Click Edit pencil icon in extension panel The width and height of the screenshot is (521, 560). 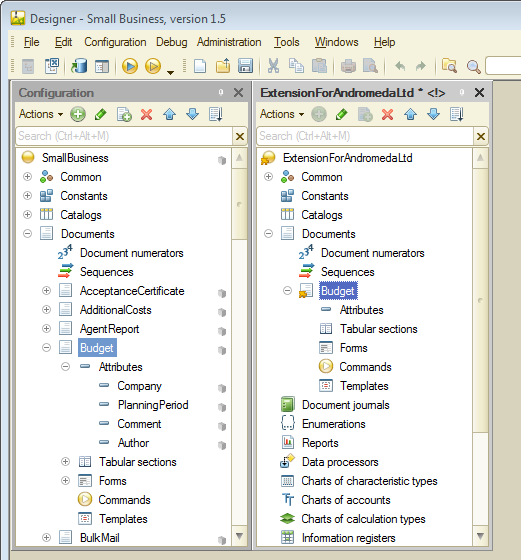(x=341, y=114)
